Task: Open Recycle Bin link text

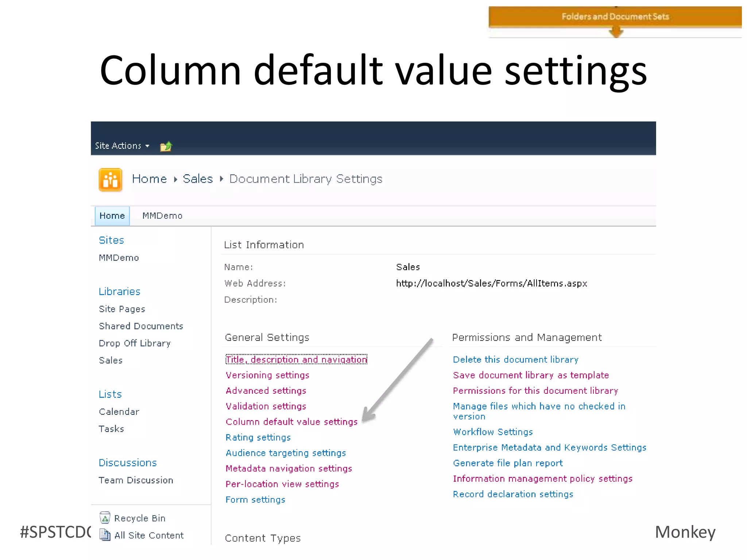Action: point(140,518)
